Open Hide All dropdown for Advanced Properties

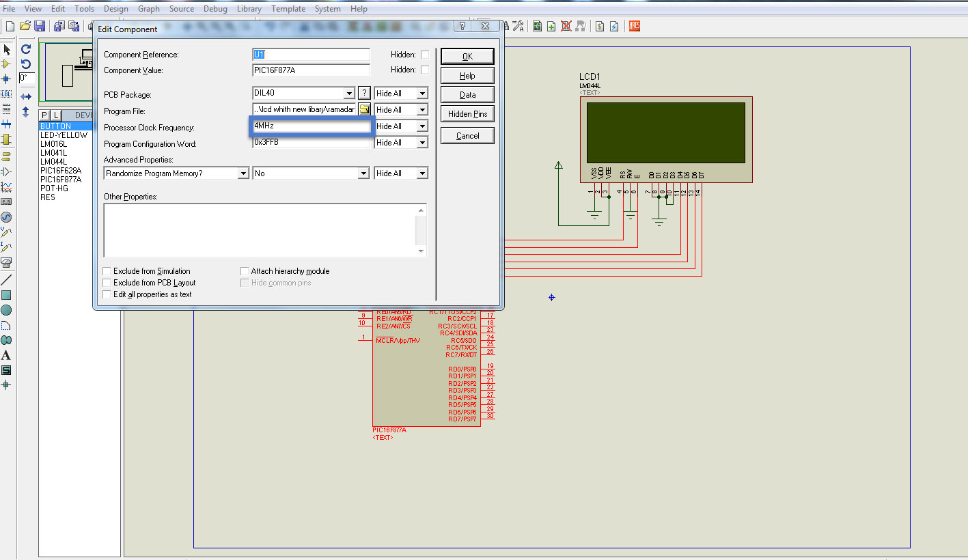422,173
